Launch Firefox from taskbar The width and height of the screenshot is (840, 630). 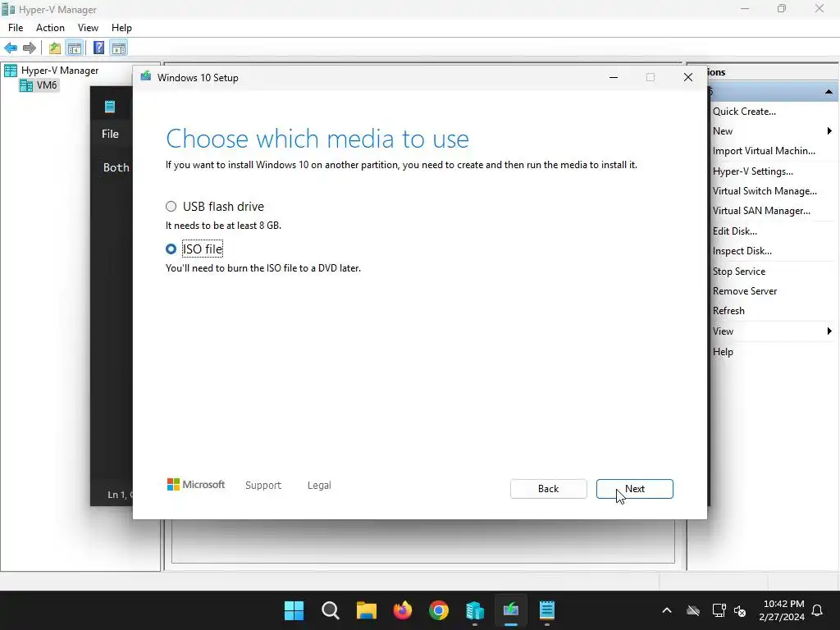point(403,610)
